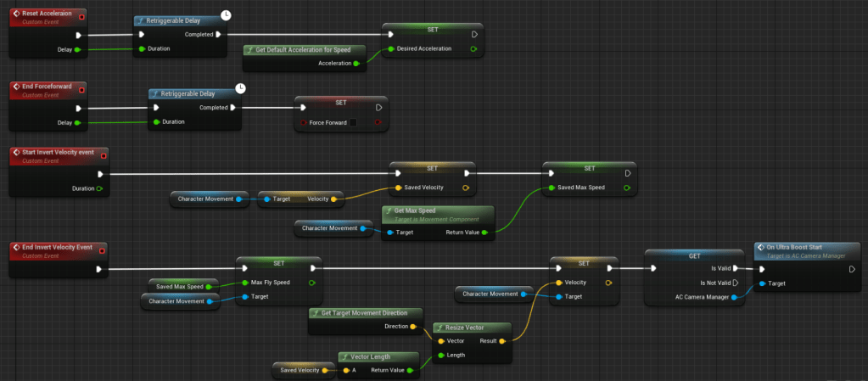
Task: Click the function icon on Vector Length node
Action: [344, 357]
